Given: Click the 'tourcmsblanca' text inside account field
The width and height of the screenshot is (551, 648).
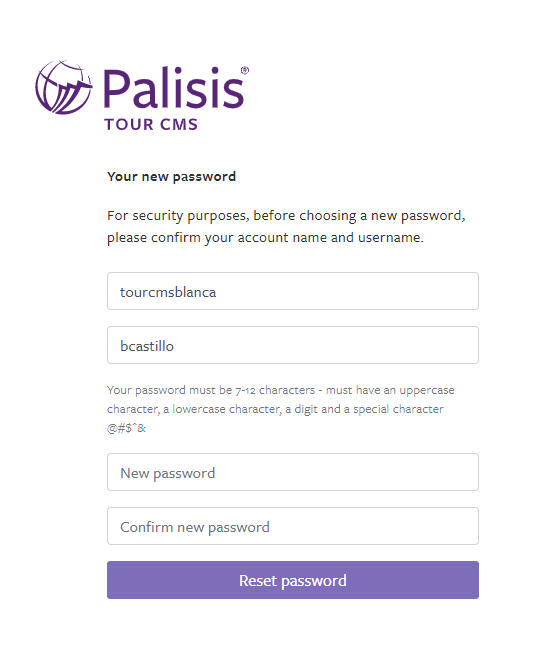Looking at the screenshot, I should pyautogui.click(x=168, y=292).
